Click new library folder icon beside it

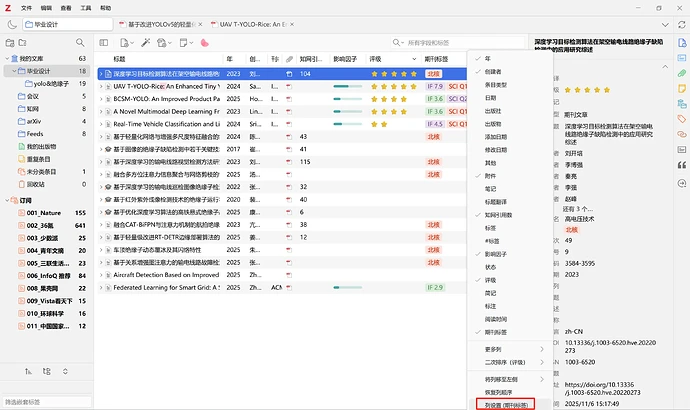point(22,43)
